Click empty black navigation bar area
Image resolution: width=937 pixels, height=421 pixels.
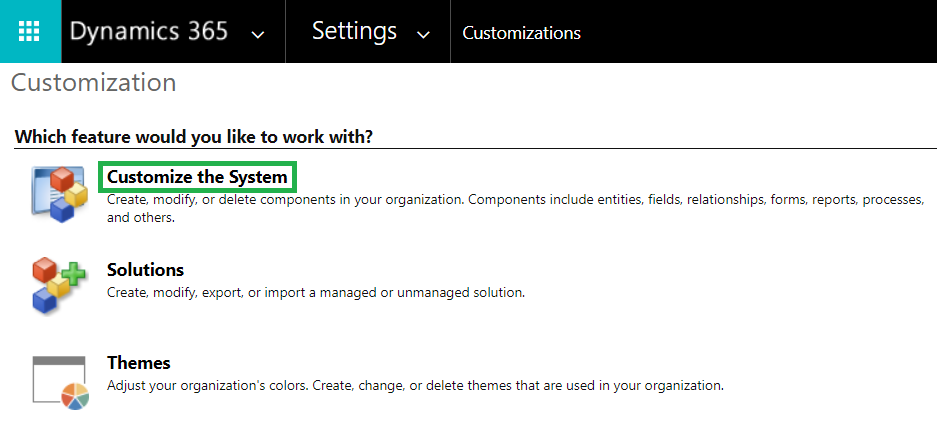[760, 31]
